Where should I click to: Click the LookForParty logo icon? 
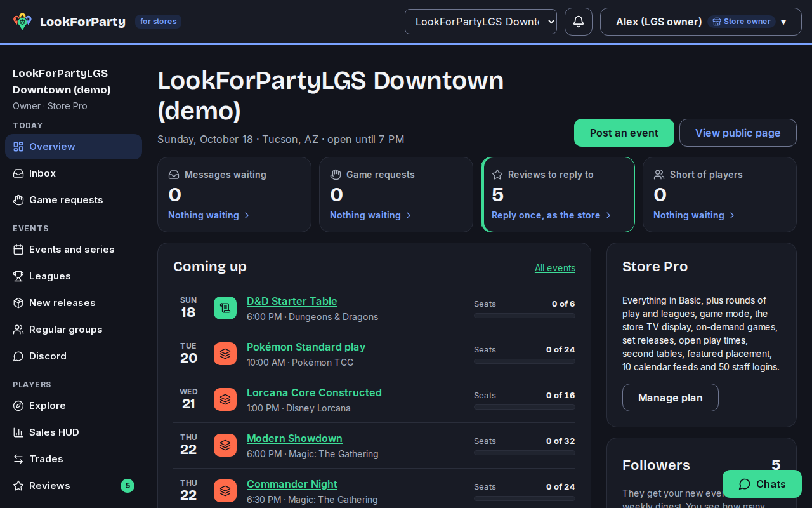click(22, 22)
